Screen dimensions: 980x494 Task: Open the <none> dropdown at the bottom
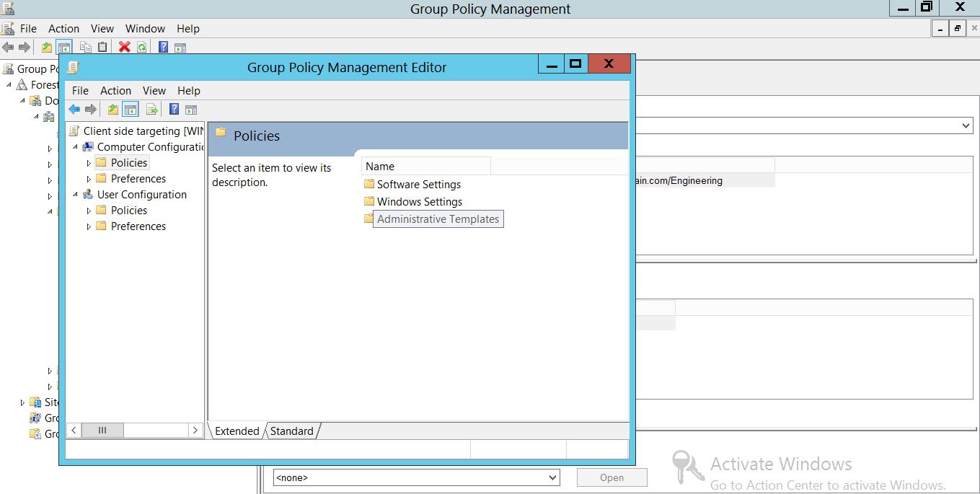[552, 477]
